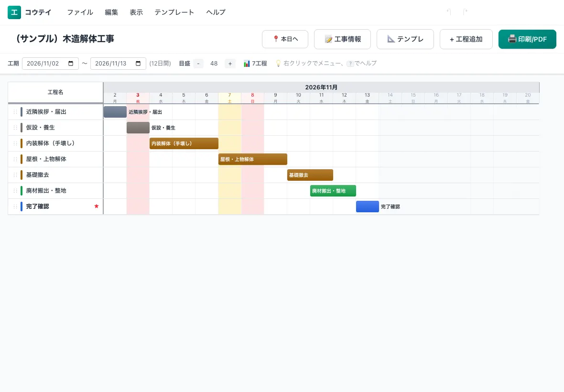Select the 基礎撤去 gantt bar
The image size is (564, 392).
point(310,175)
